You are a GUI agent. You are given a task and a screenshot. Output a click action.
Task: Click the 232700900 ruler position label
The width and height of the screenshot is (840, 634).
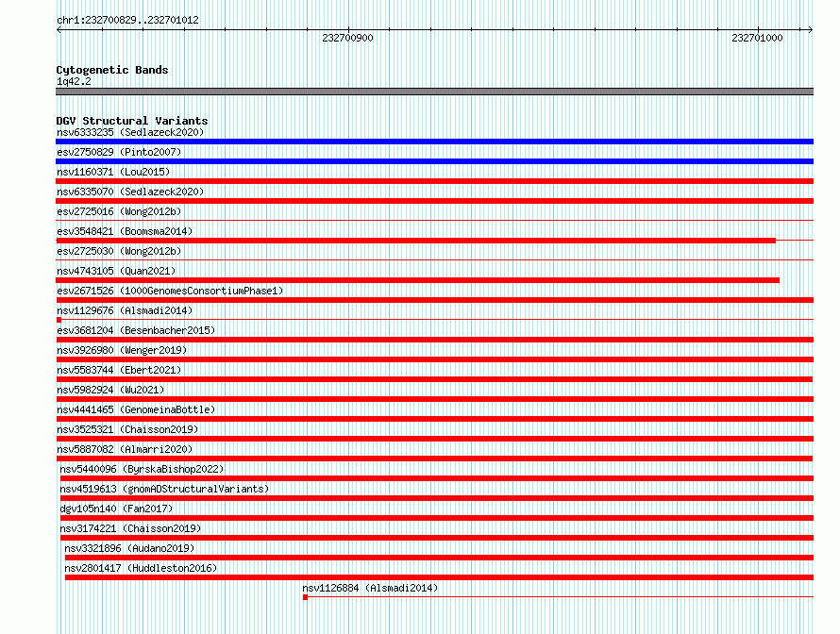coord(347,38)
